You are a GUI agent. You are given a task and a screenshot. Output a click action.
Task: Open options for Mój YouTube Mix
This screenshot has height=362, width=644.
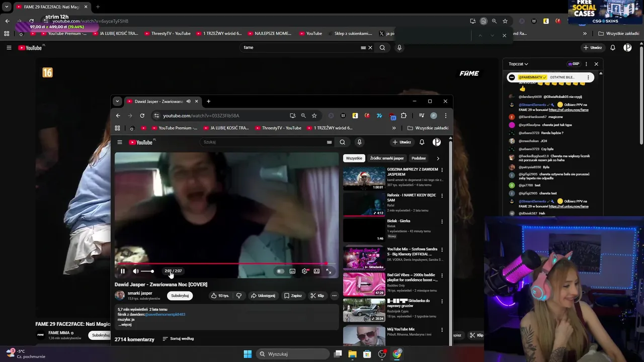[x=442, y=330]
